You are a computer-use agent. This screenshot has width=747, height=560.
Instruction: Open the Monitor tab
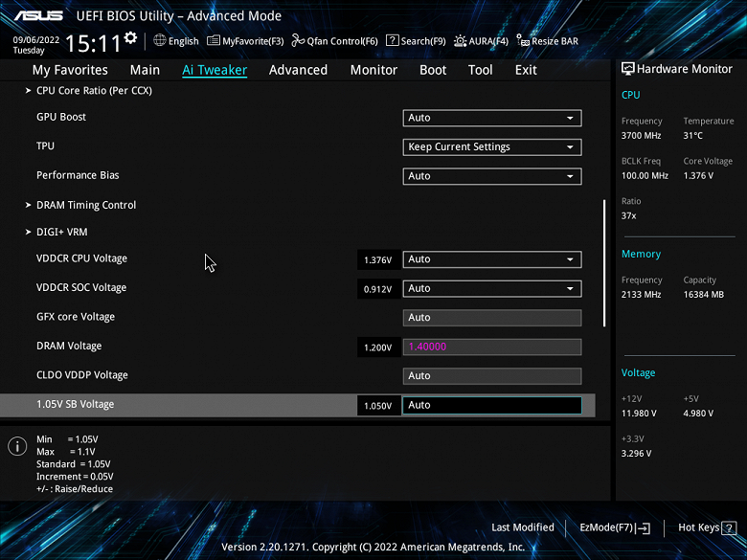[x=373, y=70]
